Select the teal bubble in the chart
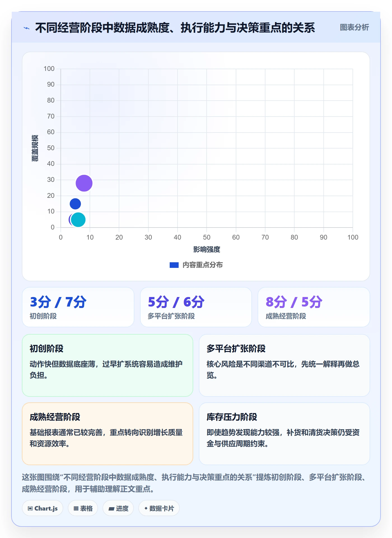Screen dimensions: 392x538 coord(78,220)
